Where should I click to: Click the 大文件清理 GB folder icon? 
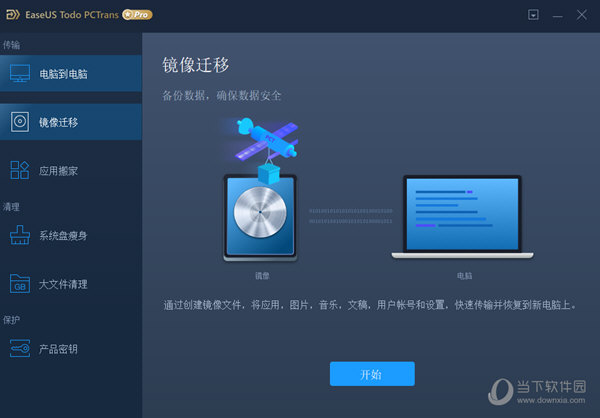(x=20, y=284)
